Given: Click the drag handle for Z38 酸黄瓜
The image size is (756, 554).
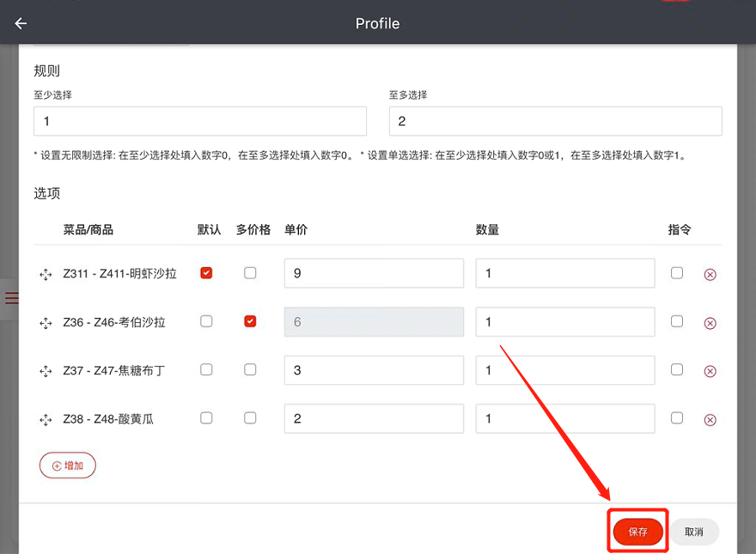Looking at the screenshot, I should [46, 420].
